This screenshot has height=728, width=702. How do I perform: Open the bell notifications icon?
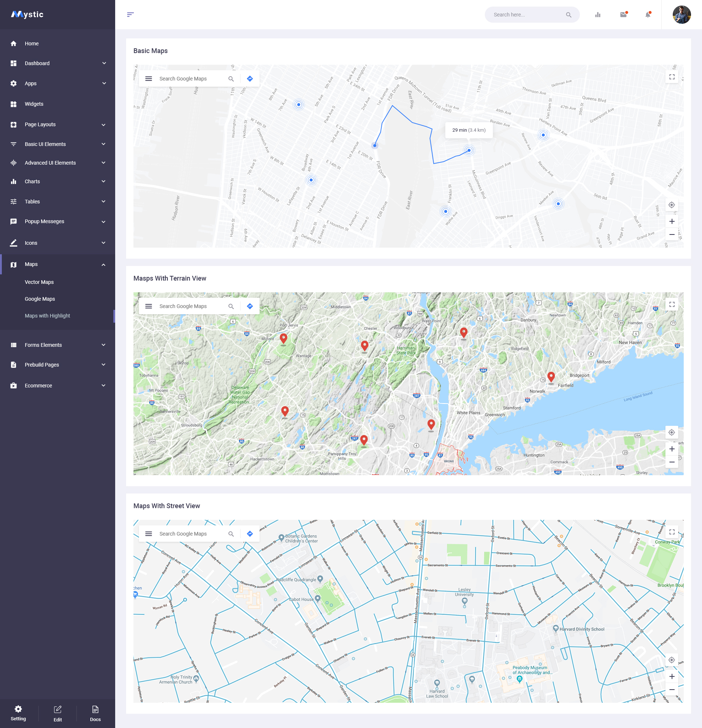[x=648, y=15]
